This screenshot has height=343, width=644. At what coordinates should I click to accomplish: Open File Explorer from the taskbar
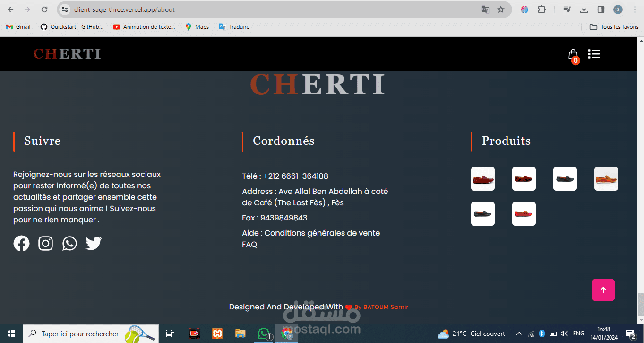240,334
